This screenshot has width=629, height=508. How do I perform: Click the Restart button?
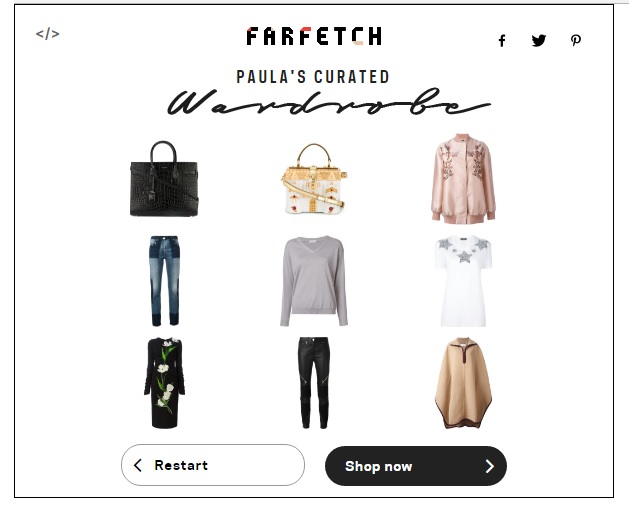(x=213, y=465)
